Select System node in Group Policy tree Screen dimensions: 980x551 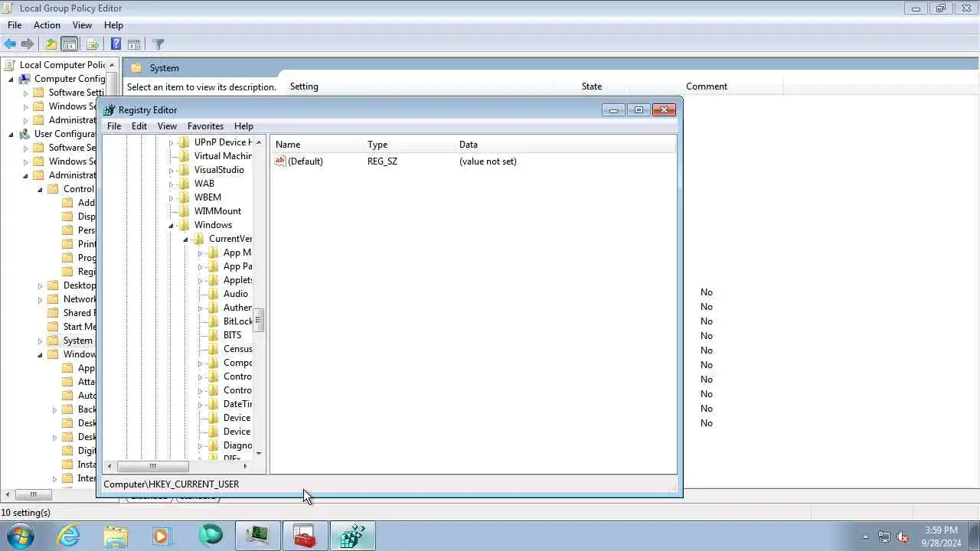pyautogui.click(x=77, y=341)
